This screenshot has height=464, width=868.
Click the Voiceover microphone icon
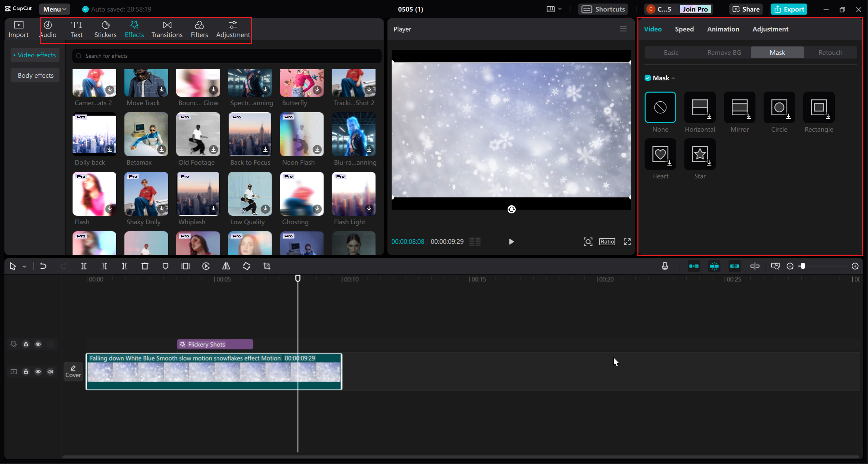[x=665, y=266]
